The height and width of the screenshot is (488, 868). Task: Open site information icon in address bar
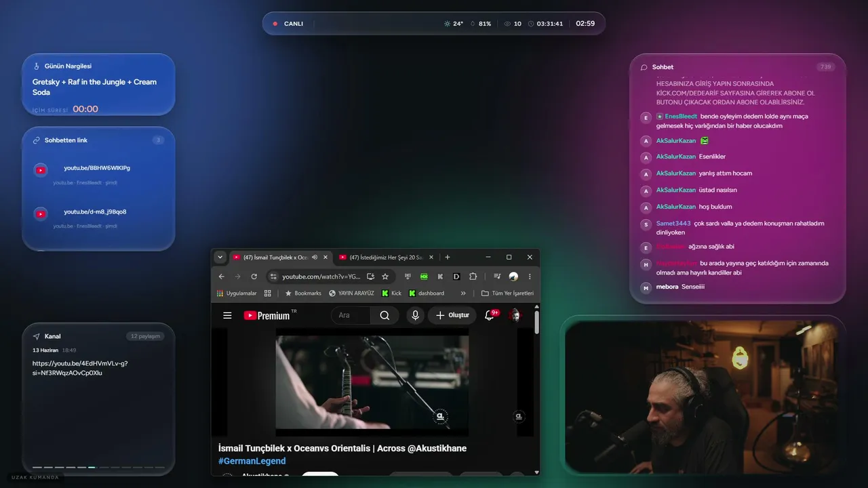coord(273,277)
